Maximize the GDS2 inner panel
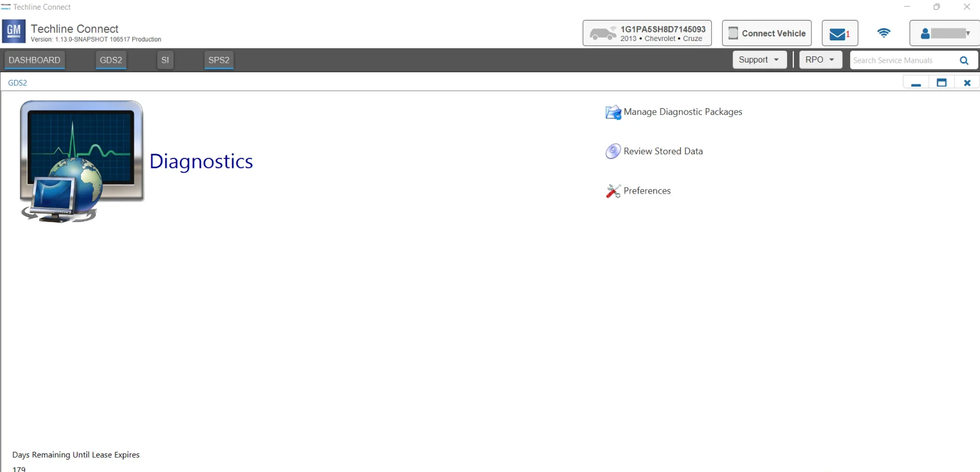The height and width of the screenshot is (472, 980). click(941, 83)
